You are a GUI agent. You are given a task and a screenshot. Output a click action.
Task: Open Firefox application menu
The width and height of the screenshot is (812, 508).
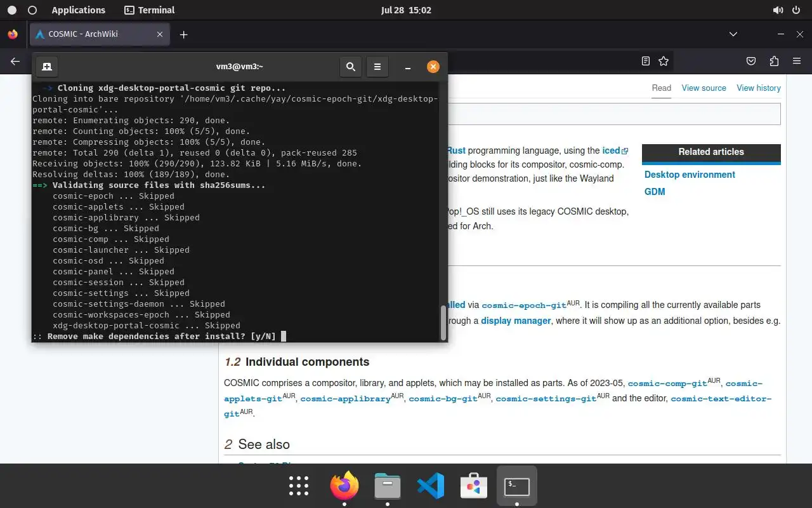pyautogui.click(x=797, y=61)
